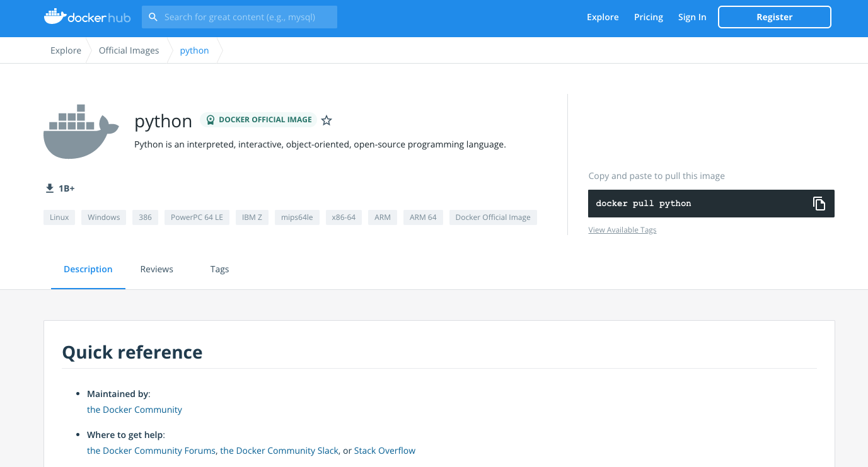Click the Register button
Screen dimensions: 868x467
tap(774, 17)
